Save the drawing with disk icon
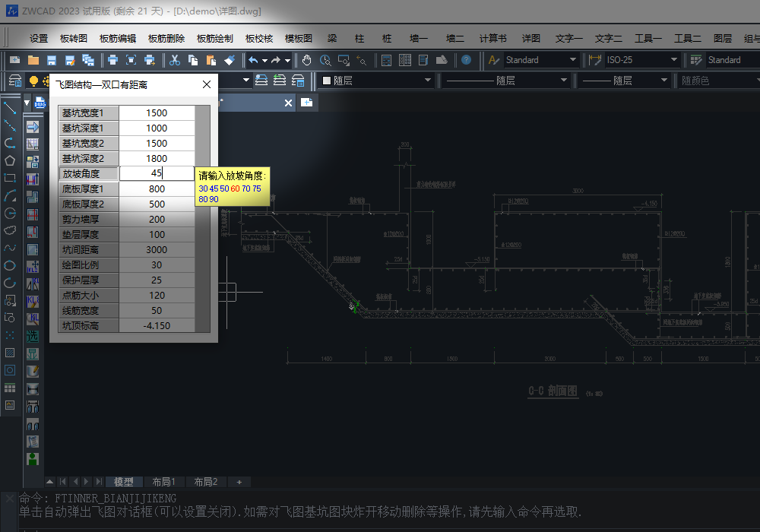This screenshot has height=532, width=760. coord(52,60)
